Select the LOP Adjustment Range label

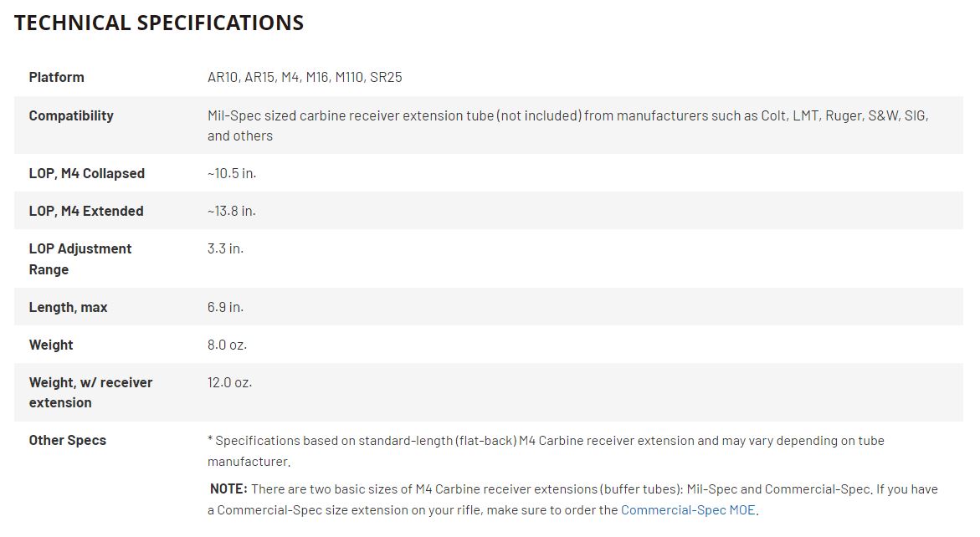pos(80,259)
